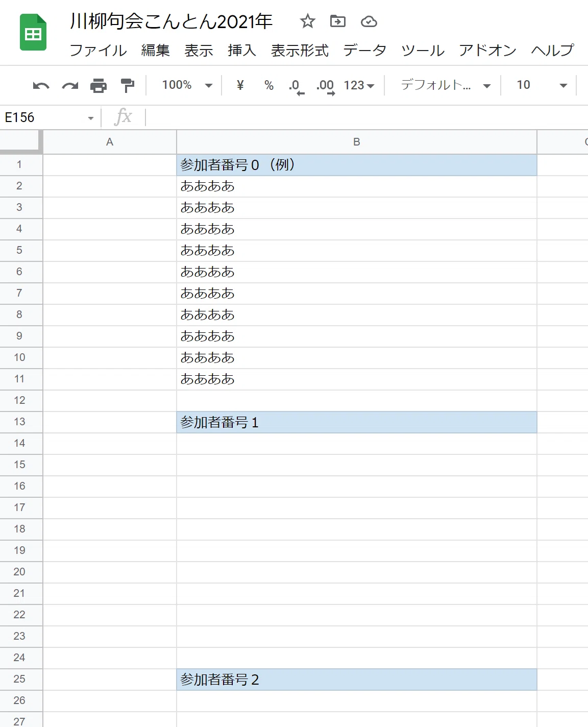Open the 編集 menu
This screenshot has height=727, width=588.
pyautogui.click(x=155, y=50)
